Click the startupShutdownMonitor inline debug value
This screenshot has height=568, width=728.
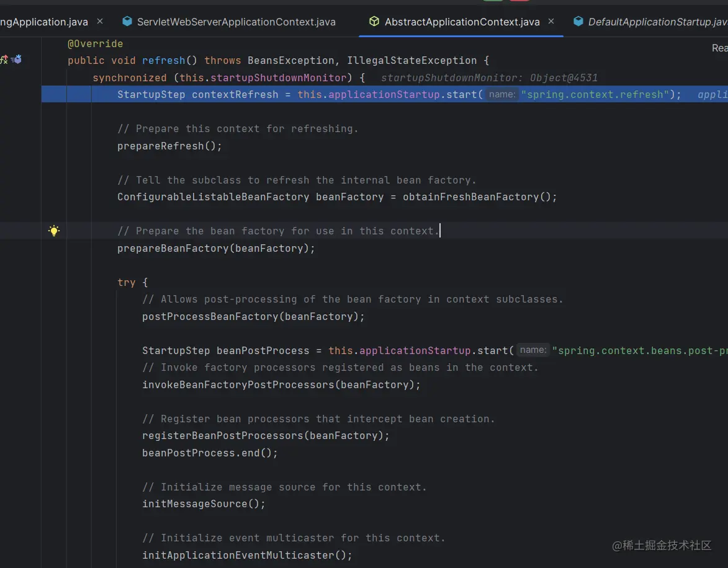click(489, 78)
